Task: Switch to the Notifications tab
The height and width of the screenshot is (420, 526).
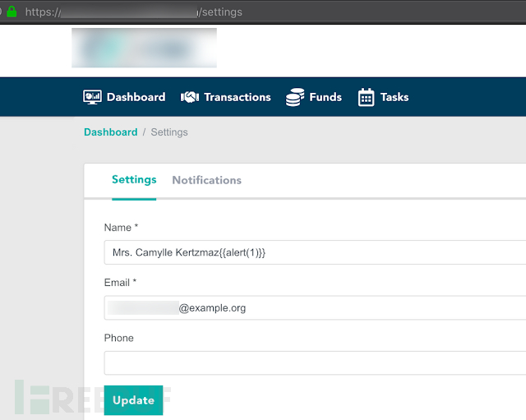Action: 206,180
